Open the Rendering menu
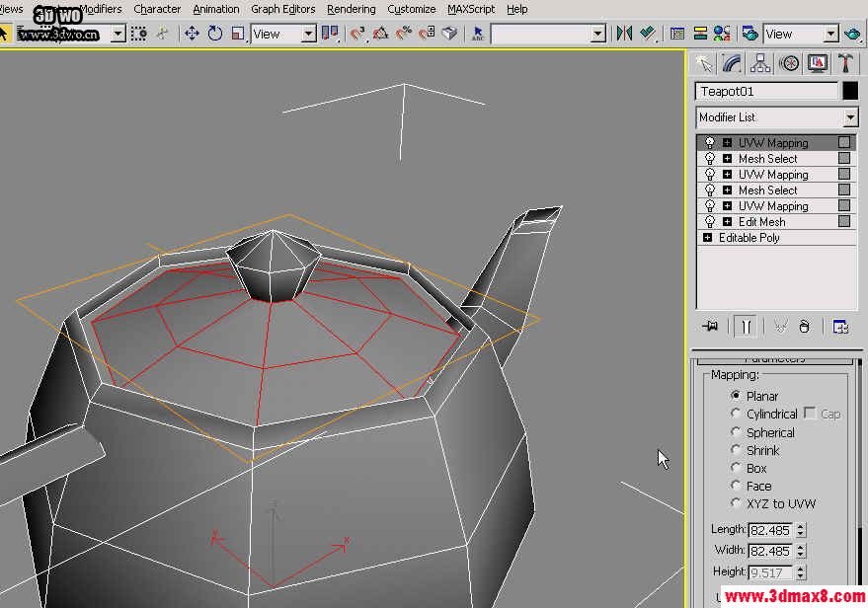The height and width of the screenshot is (608, 868). [x=351, y=9]
